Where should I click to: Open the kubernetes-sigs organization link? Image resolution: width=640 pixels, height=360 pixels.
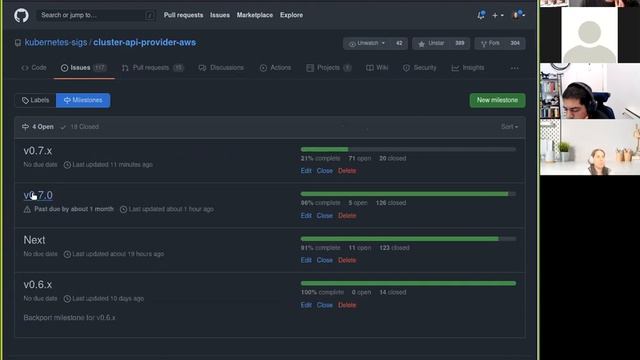pos(56,42)
